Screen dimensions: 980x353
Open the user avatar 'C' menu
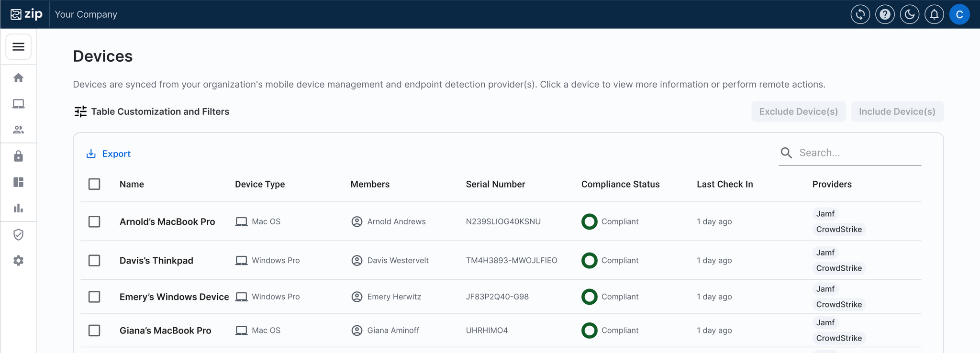pos(959,14)
